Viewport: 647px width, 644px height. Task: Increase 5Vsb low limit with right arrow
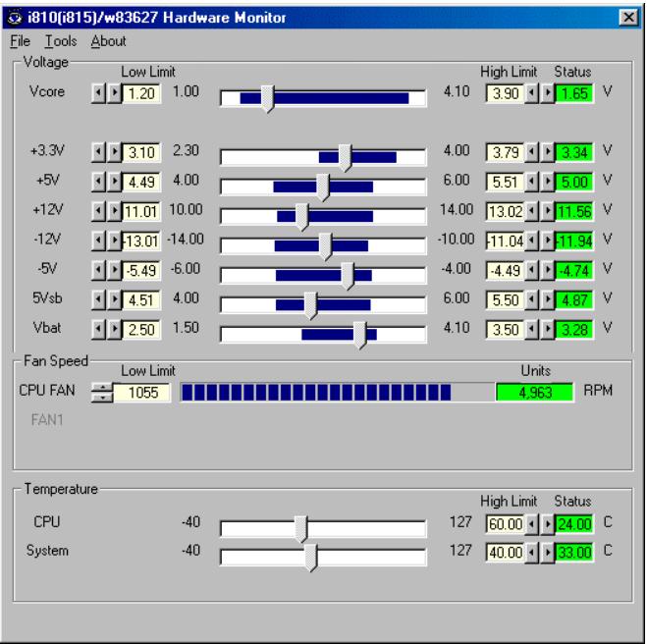point(114,300)
